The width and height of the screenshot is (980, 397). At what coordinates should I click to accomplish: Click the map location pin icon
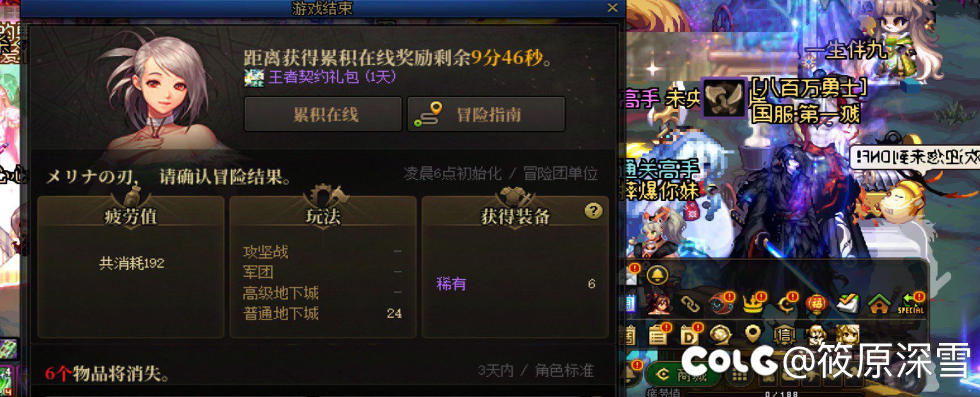point(752,334)
